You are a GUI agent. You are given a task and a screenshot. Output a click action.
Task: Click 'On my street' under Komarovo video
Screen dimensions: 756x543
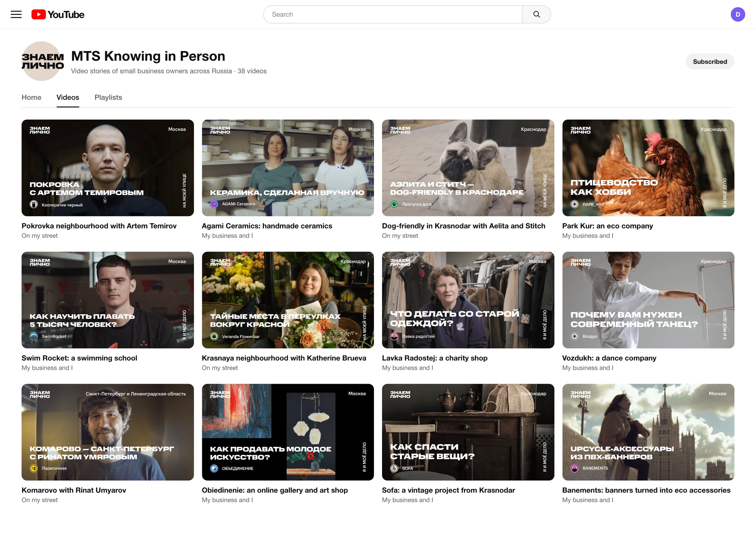point(40,500)
